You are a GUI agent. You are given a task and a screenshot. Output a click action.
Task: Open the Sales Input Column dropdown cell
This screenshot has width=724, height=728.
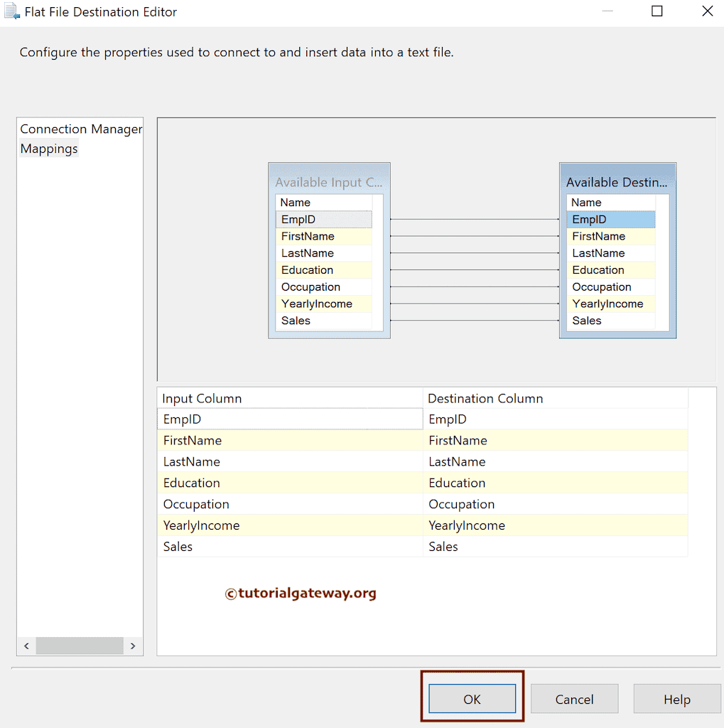(x=289, y=547)
